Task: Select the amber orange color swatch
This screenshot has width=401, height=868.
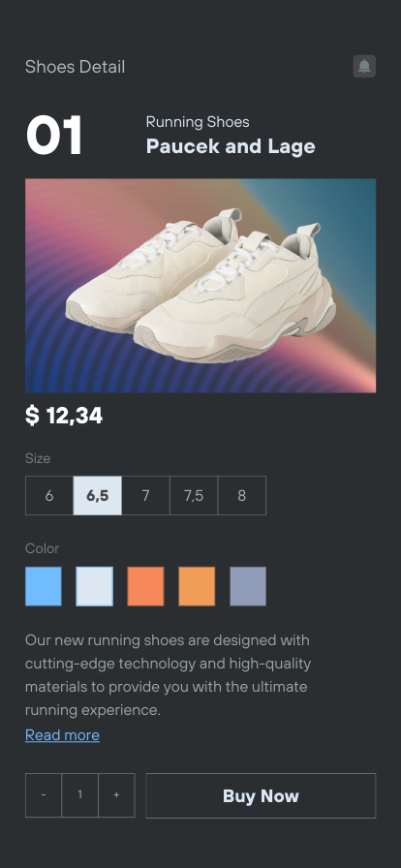Action: point(197,586)
